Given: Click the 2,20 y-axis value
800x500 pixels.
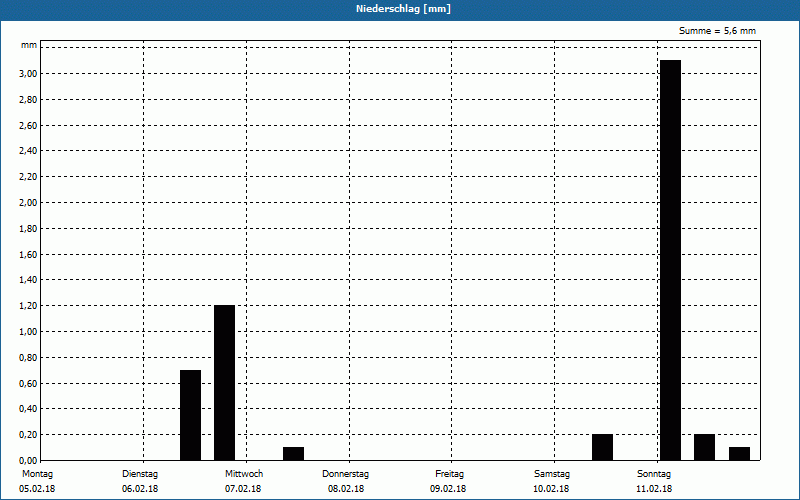Looking at the screenshot, I should coord(28,177).
